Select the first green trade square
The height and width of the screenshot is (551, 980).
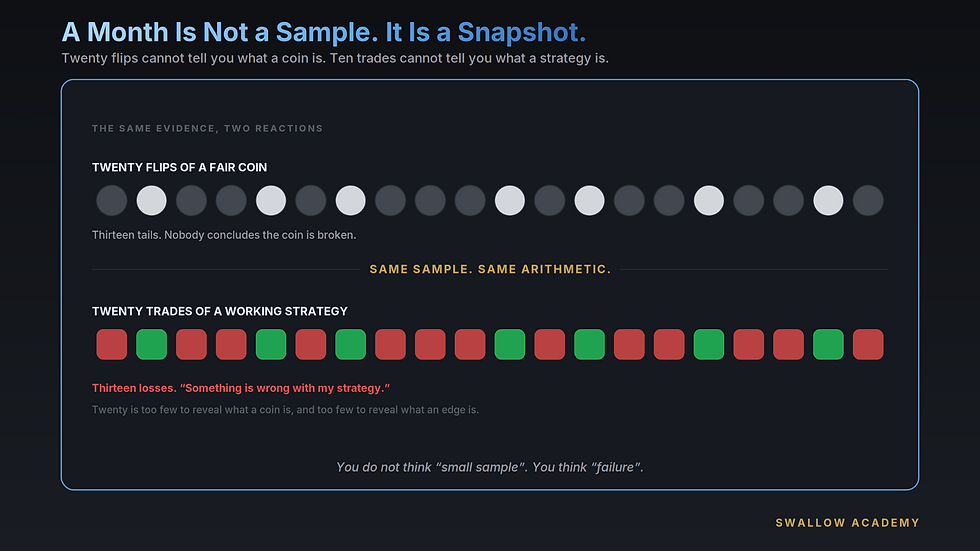151,344
